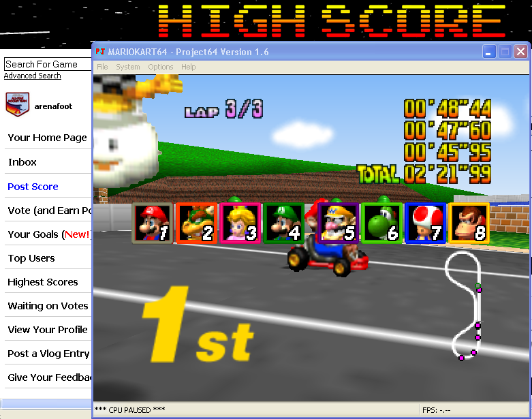Select Peach's portrait numbered 3
Screen dimensions: 532x419
(x=240, y=223)
